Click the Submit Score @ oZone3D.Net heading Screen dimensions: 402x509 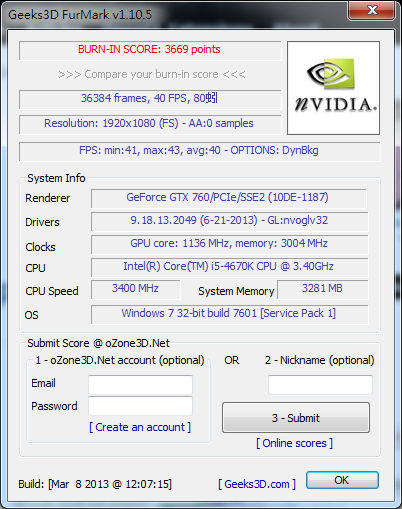tap(99, 343)
